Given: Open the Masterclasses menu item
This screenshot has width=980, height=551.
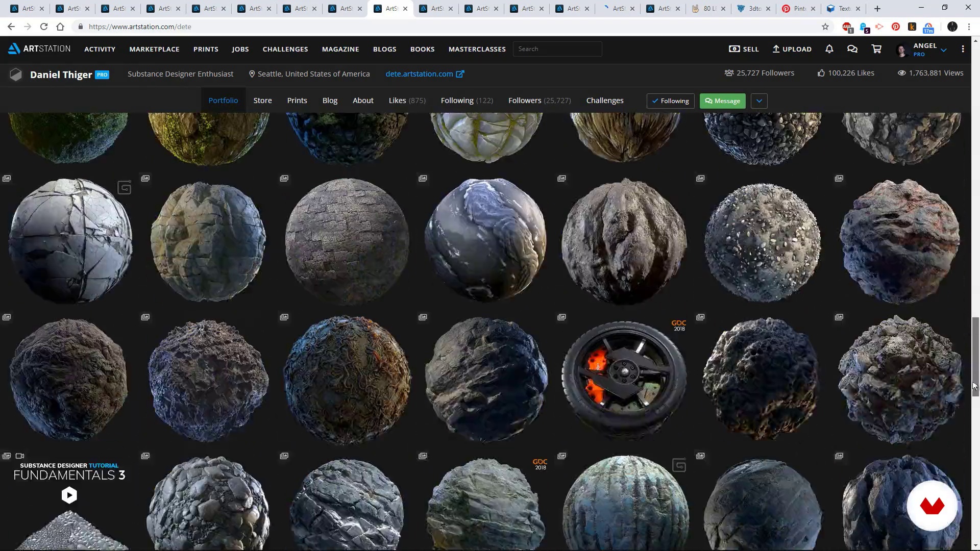Looking at the screenshot, I should coord(477,49).
